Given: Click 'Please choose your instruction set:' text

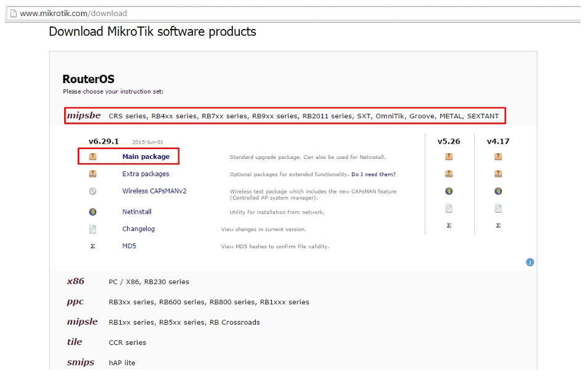Looking at the screenshot, I should click(113, 91).
